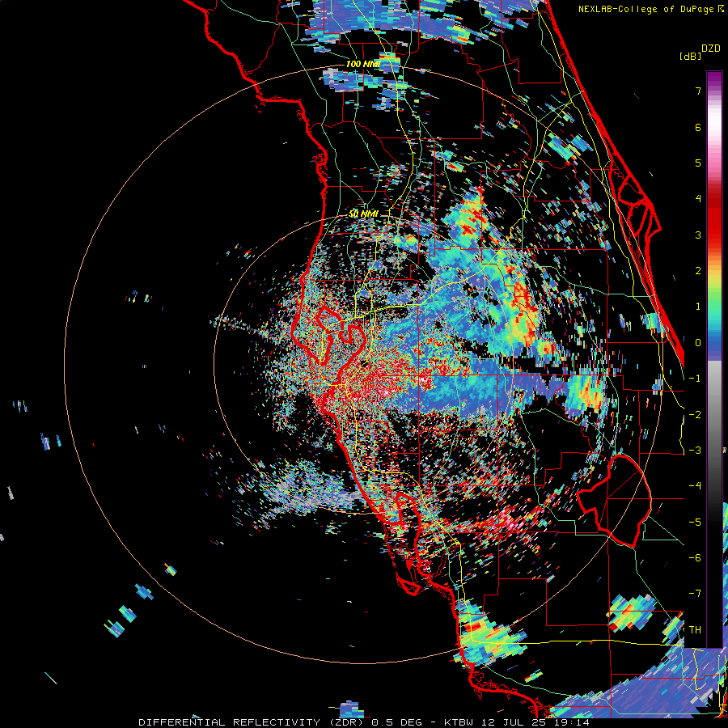Select scale value 5 on color legend

pyautogui.click(x=698, y=163)
